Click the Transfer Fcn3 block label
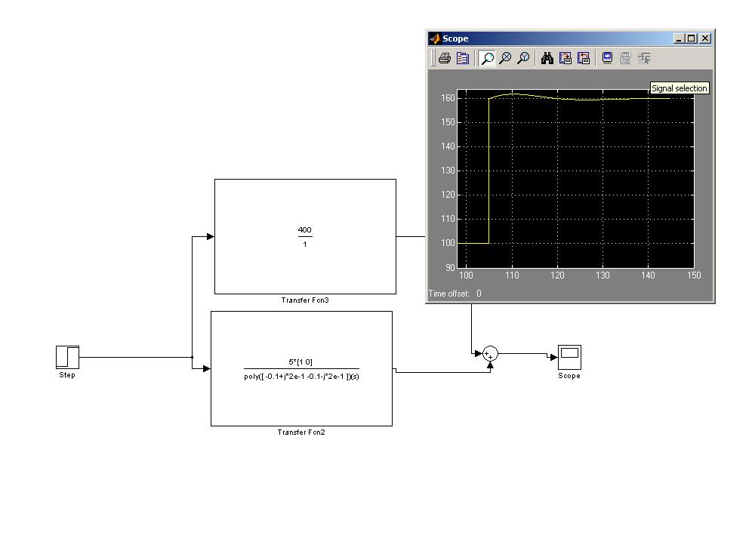Image resolution: width=752 pixels, height=560 pixels. (305, 300)
